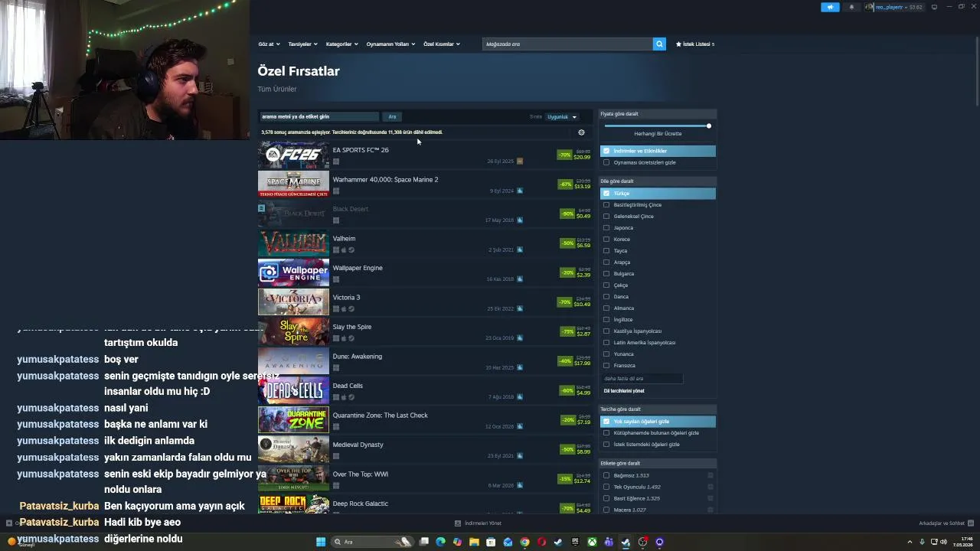
Task: Open the Uygunluk sort dropdown
Action: 562,117
